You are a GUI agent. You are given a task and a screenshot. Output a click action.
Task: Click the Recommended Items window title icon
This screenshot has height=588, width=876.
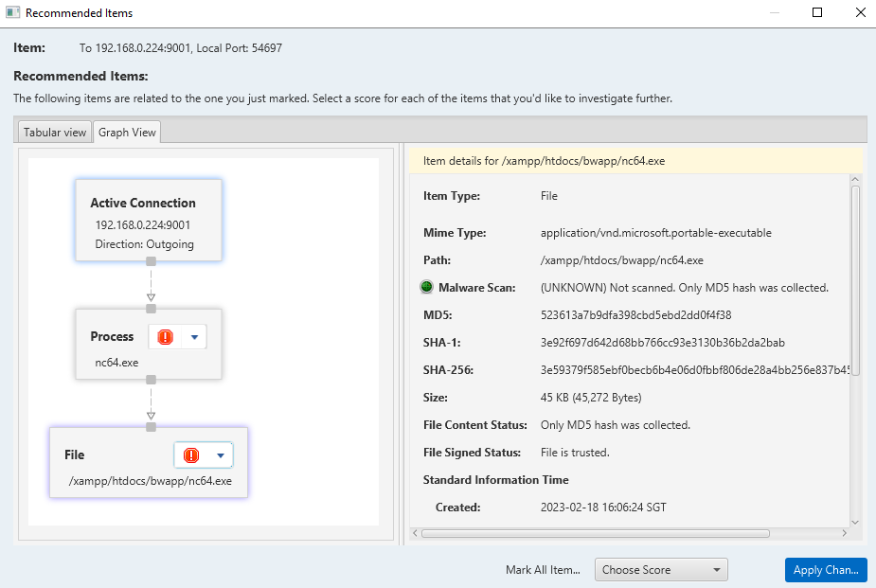click(13, 13)
